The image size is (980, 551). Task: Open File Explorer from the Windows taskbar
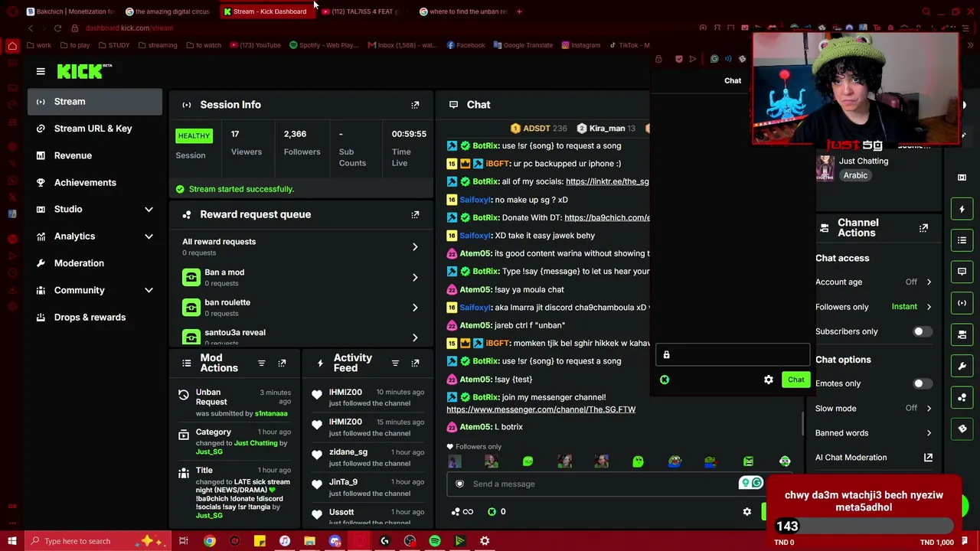[x=309, y=541]
